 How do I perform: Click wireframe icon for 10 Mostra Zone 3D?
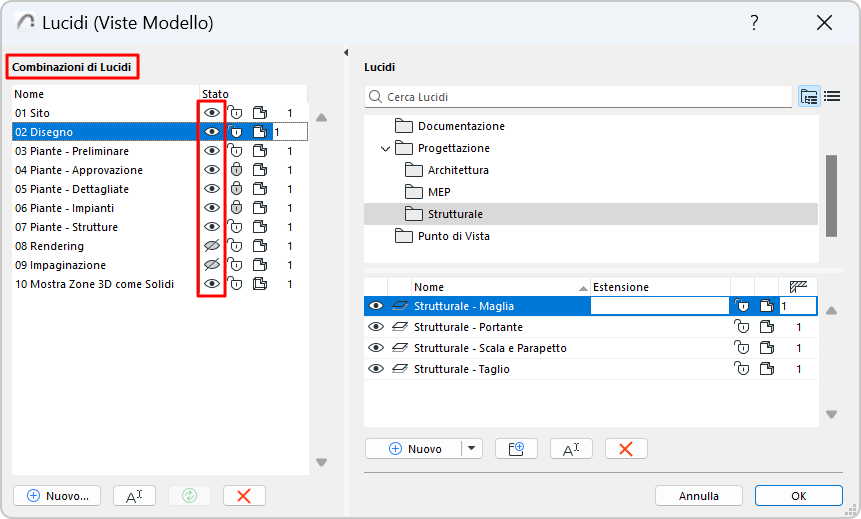point(260,284)
